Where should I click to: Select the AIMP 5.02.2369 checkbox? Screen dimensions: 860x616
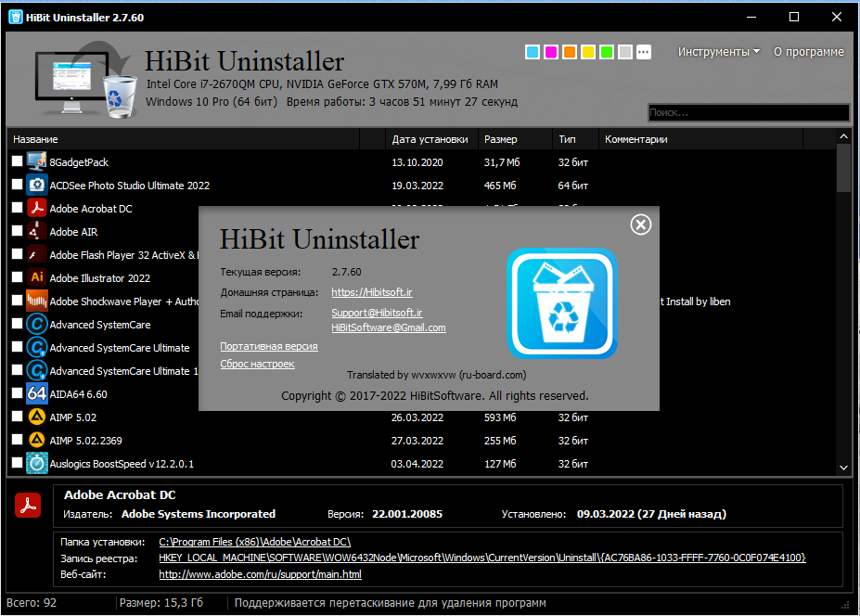point(17,440)
